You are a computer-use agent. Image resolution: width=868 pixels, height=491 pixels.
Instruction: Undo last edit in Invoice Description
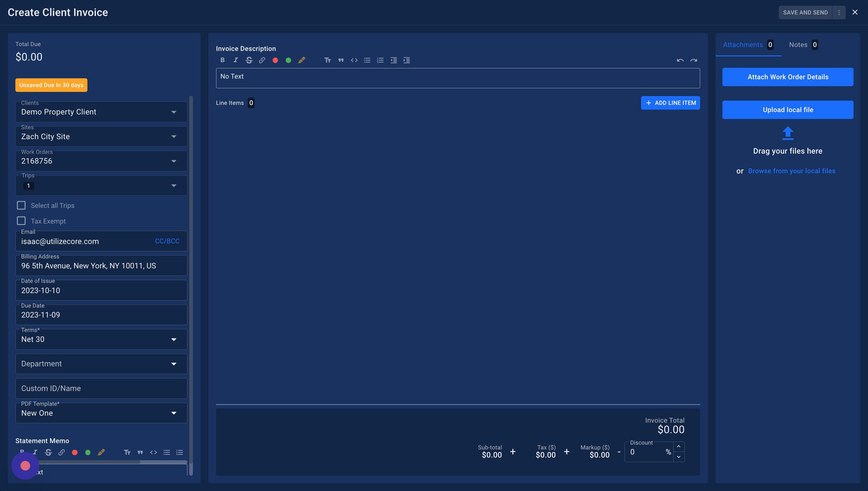(680, 60)
